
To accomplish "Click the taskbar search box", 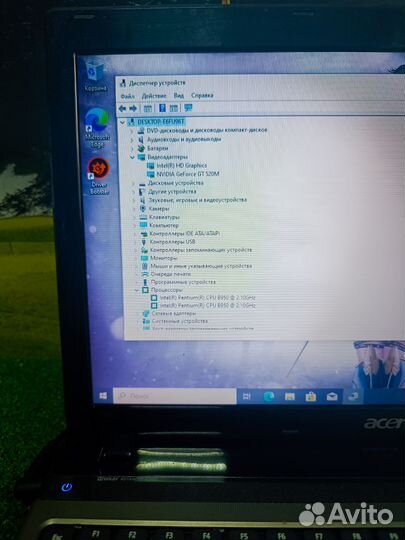I will tap(175, 396).
